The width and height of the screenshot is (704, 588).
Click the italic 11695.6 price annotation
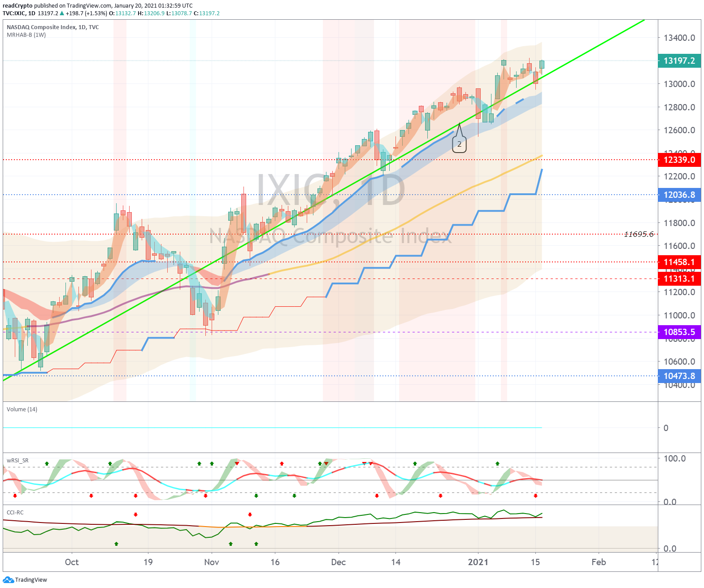point(639,234)
